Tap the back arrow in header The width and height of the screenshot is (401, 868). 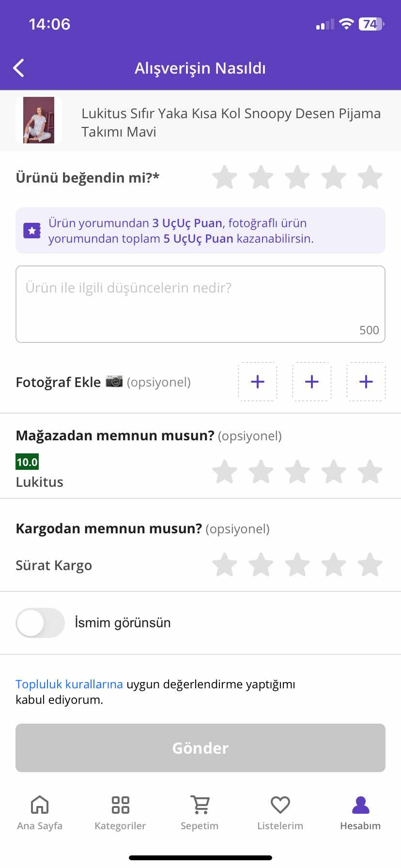(x=19, y=68)
